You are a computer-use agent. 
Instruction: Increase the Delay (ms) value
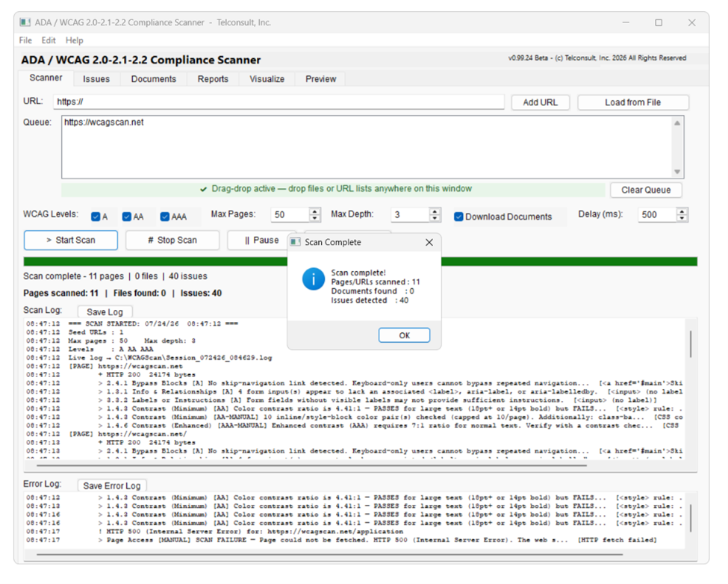(x=682, y=211)
